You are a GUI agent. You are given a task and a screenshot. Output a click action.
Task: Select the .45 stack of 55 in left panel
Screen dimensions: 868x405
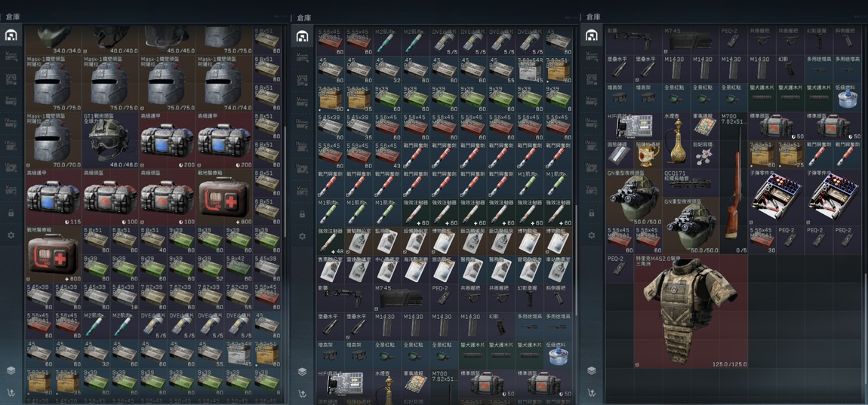click(211, 353)
